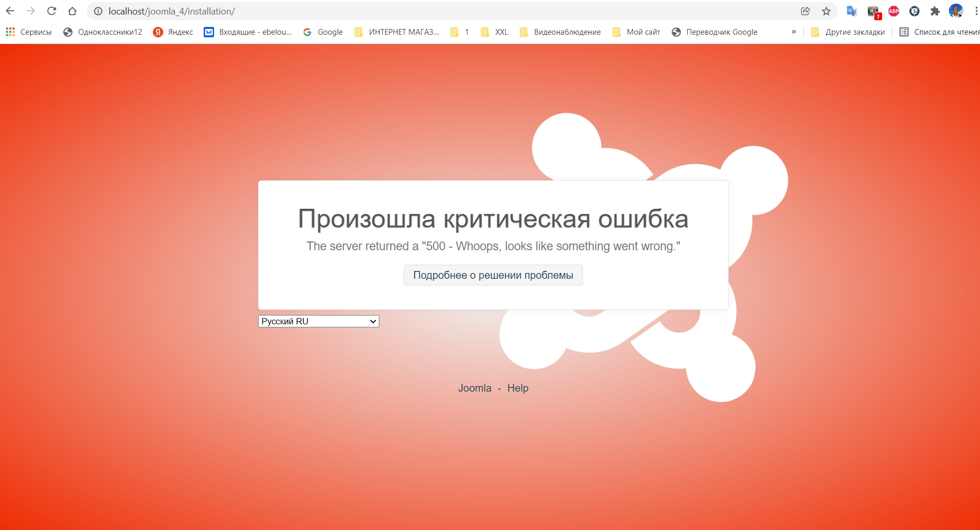This screenshot has width=980, height=530.
Task: Follow the Joomla footer link
Action: 474,388
